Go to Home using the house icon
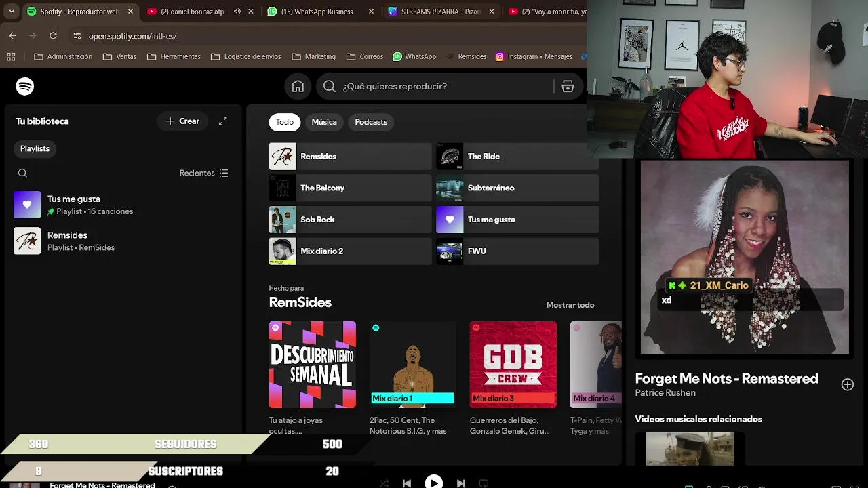Screen dimensions: 868x488 tap(298, 86)
